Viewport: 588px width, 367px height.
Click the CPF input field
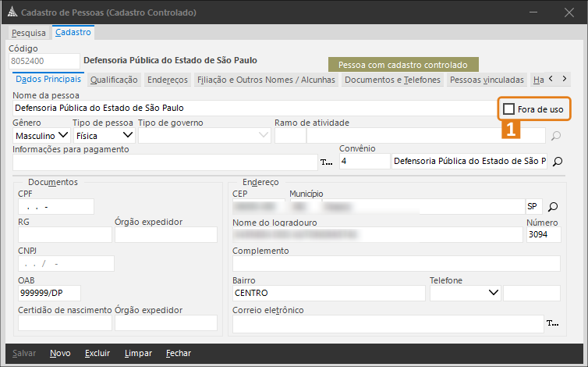pos(56,207)
